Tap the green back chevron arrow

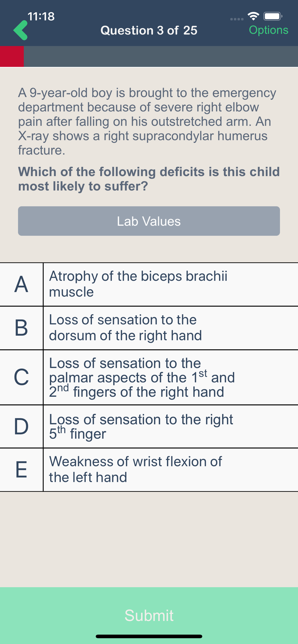(20, 30)
